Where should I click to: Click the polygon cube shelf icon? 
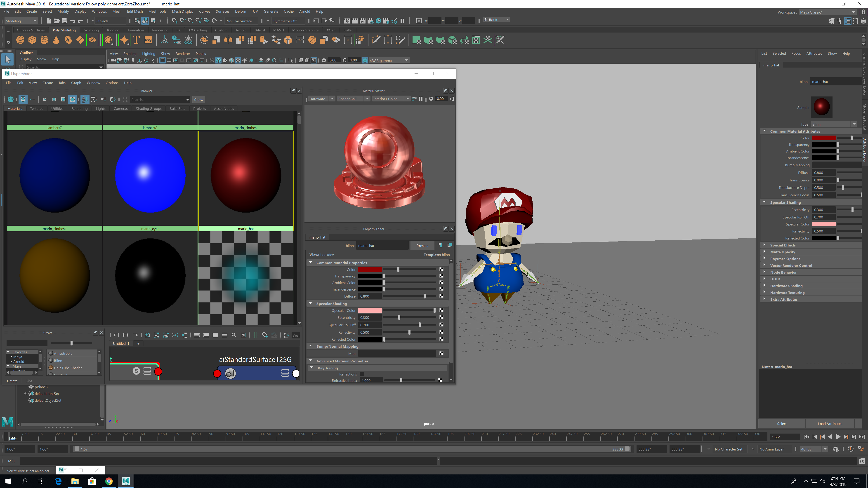(x=32, y=40)
